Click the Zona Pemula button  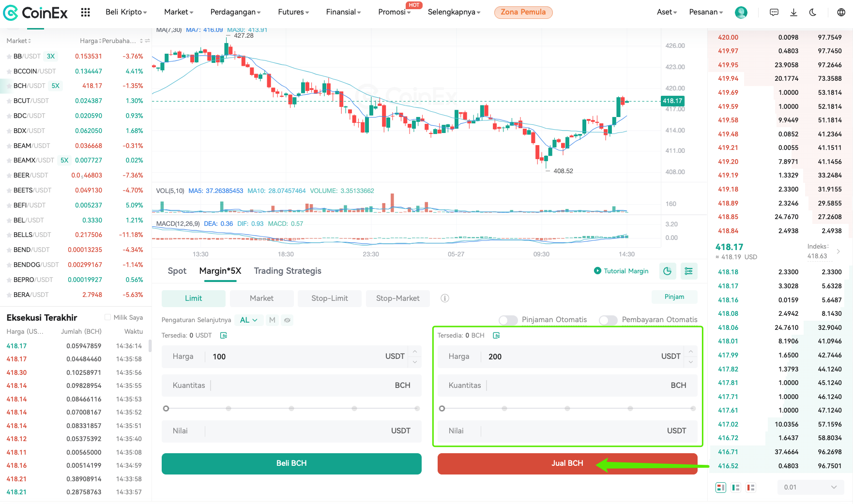(x=523, y=12)
